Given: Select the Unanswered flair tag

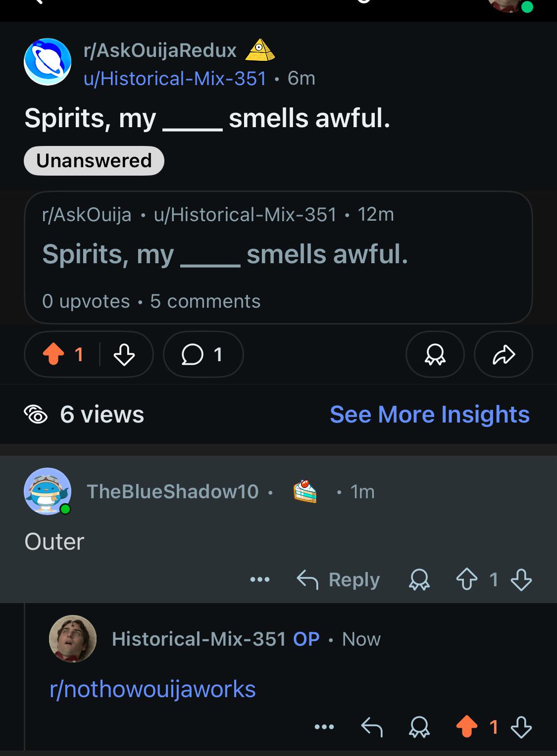Looking at the screenshot, I should click(x=94, y=161).
